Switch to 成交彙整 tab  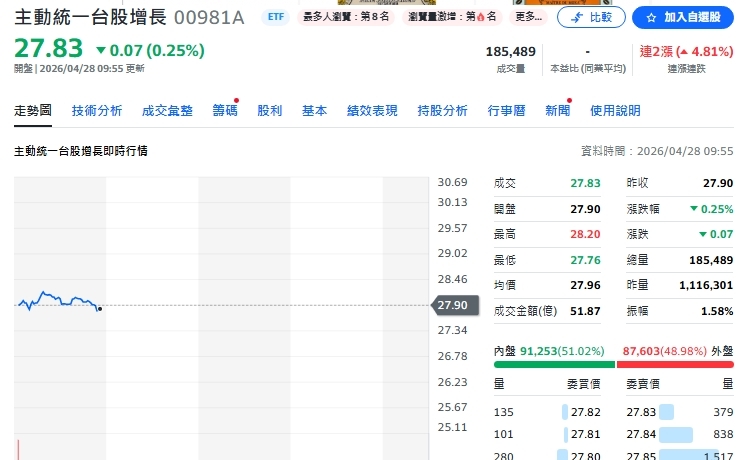pyautogui.click(x=167, y=111)
